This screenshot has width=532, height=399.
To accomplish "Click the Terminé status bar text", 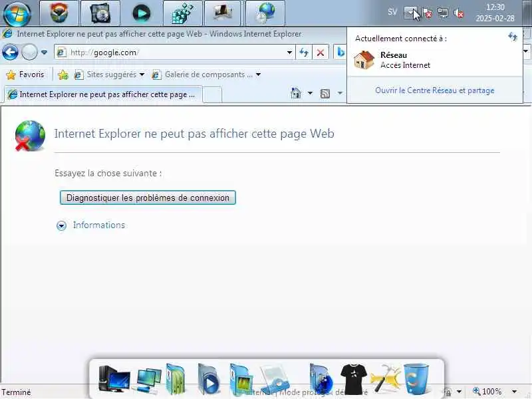I will click(16, 392).
